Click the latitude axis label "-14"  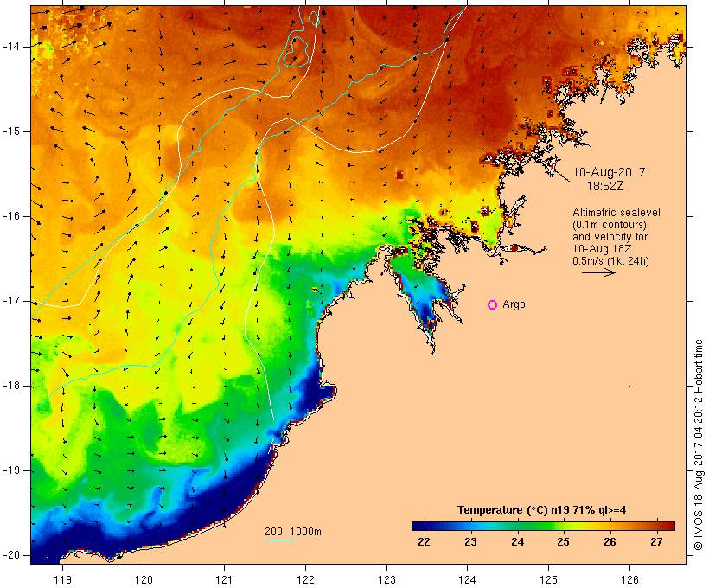coord(11,47)
